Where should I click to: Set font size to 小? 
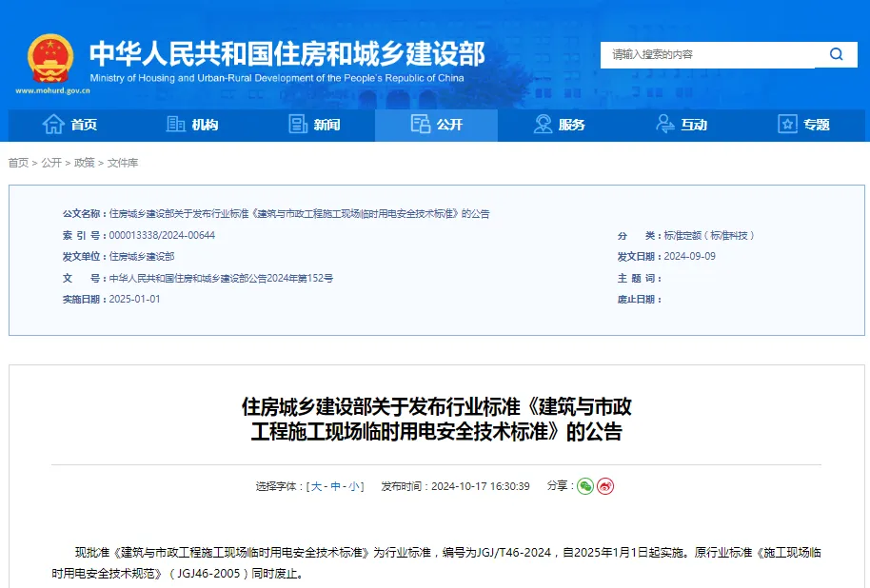tap(354, 486)
